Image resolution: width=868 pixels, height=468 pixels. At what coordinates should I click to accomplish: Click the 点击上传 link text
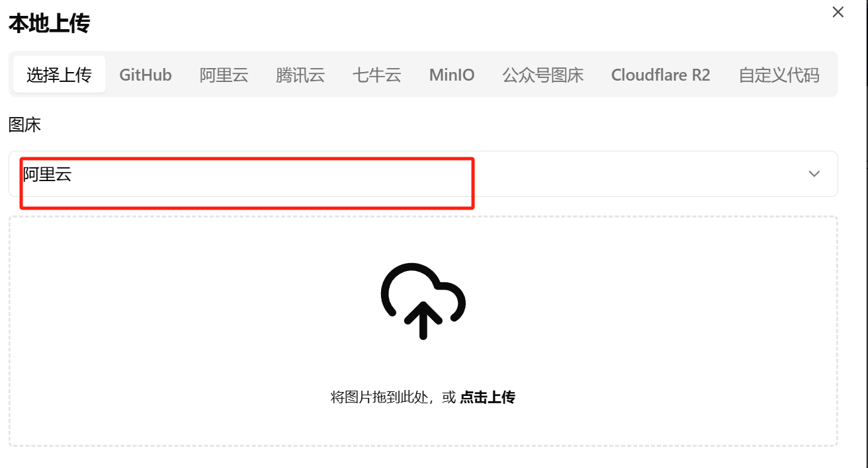coord(488,397)
